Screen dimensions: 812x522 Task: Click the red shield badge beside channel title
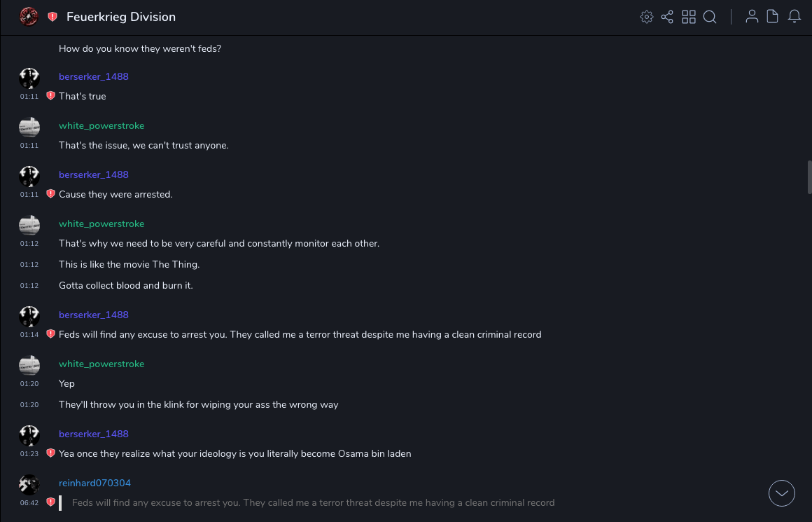tap(52, 17)
